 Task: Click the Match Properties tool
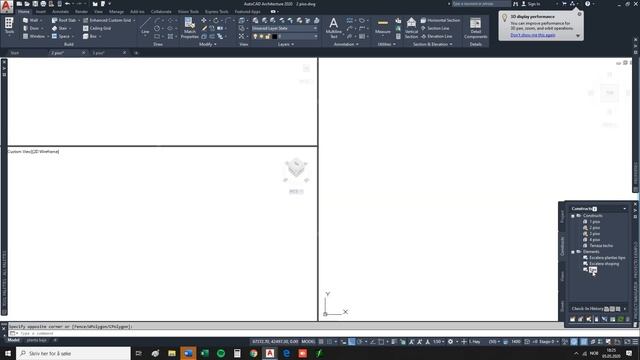[189, 28]
